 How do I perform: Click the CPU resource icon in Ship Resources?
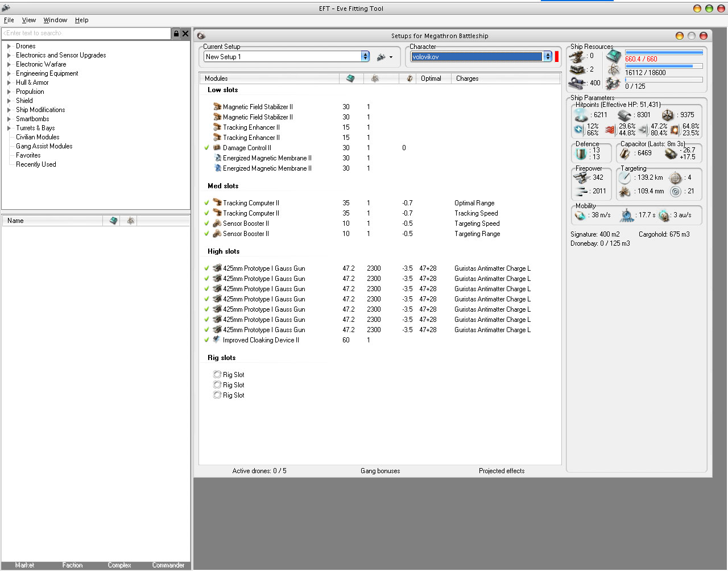(614, 56)
